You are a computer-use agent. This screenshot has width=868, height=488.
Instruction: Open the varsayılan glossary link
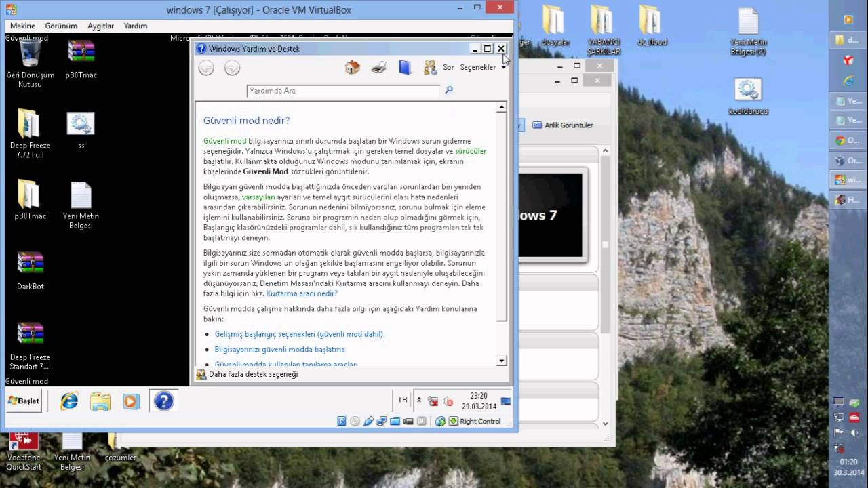coord(258,197)
